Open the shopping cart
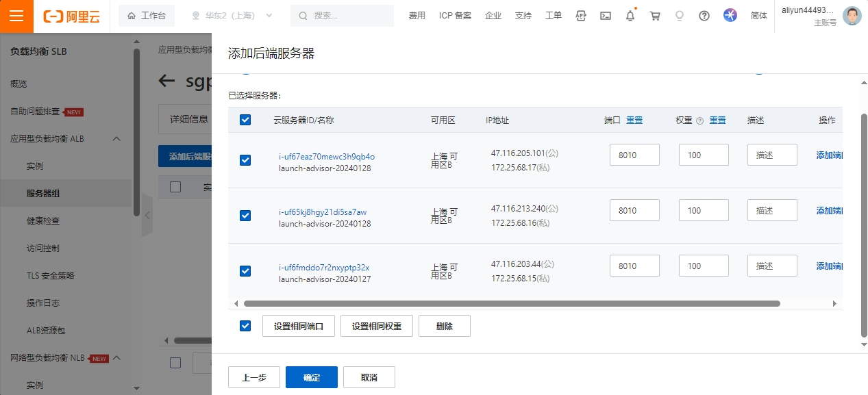868x395 pixels. point(655,16)
